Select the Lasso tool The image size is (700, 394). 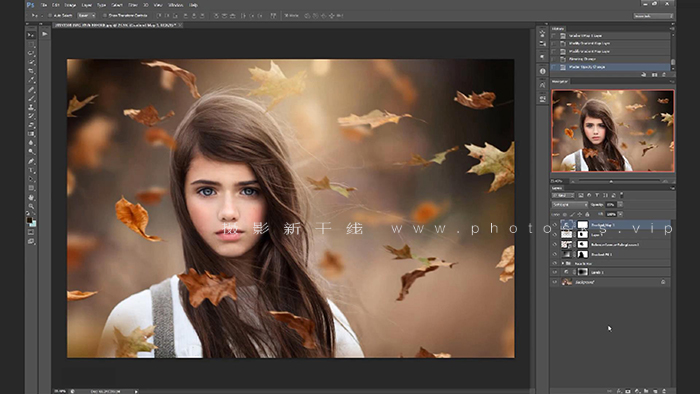[31, 53]
